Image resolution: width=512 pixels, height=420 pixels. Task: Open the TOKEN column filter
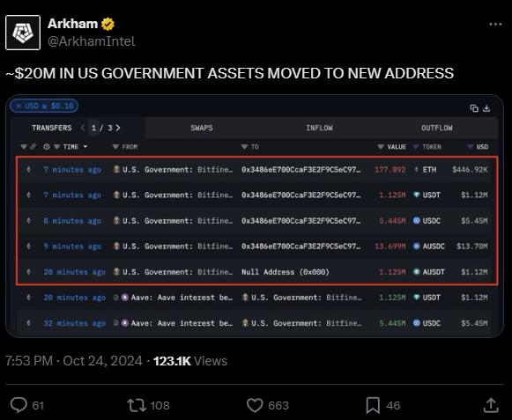click(x=416, y=147)
